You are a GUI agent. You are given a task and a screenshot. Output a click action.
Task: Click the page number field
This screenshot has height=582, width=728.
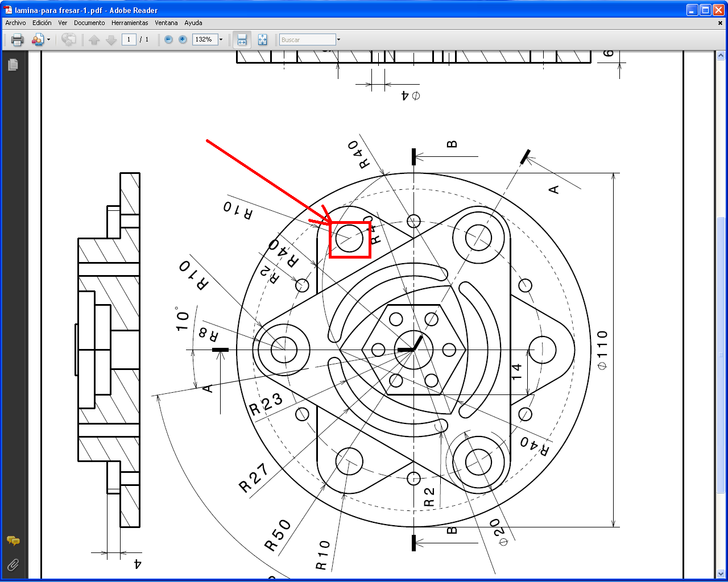[129, 39]
